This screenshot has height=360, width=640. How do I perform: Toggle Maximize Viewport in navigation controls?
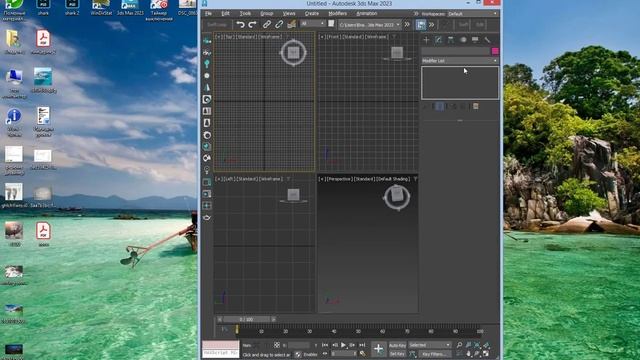coord(486,353)
